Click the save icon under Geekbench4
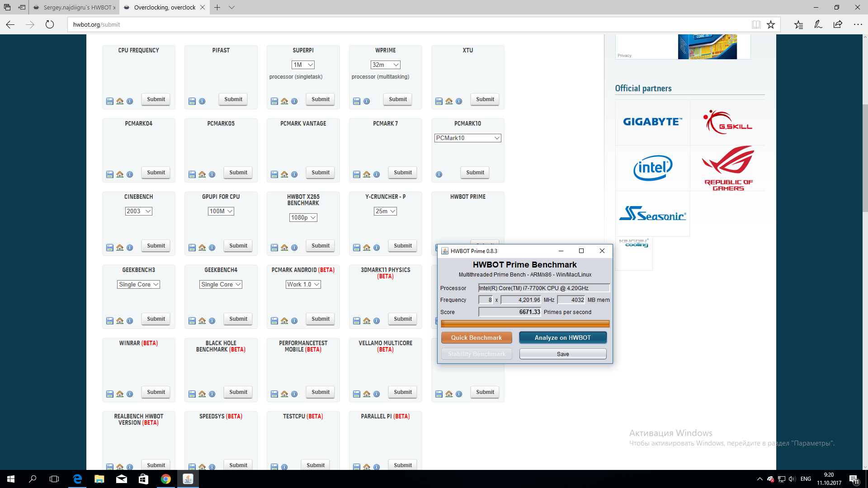868x488 pixels. click(x=192, y=321)
